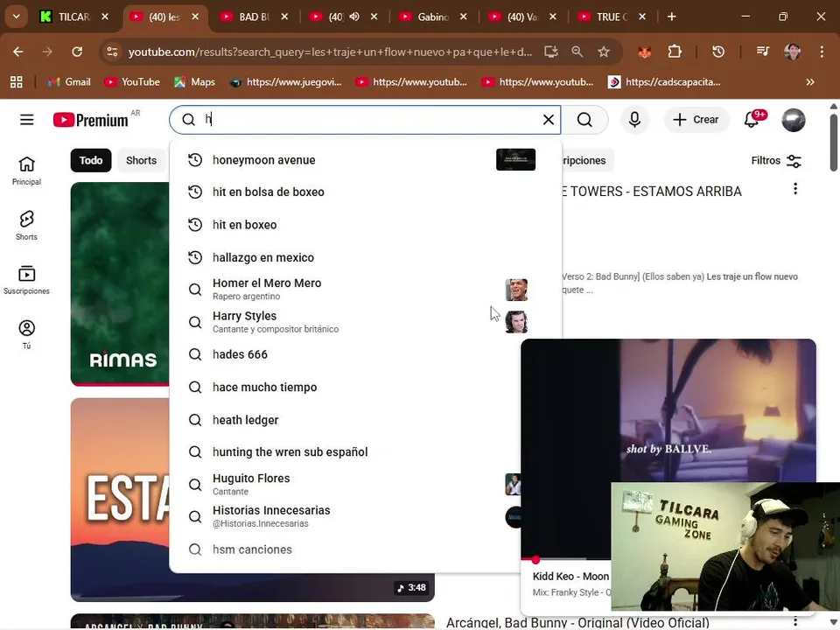Choose suggestion Harry Styles
Viewport: 840px width, 630px height.
click(x=366, y=322)
